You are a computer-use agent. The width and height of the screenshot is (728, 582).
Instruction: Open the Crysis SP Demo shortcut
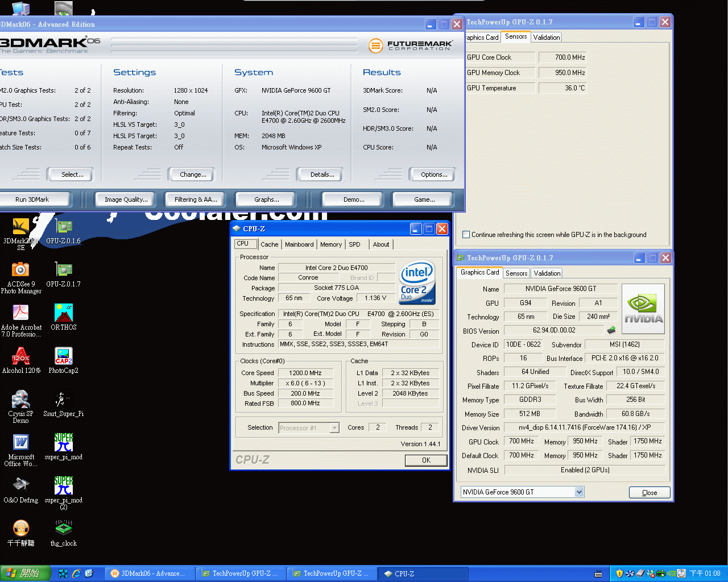(21, 400)
